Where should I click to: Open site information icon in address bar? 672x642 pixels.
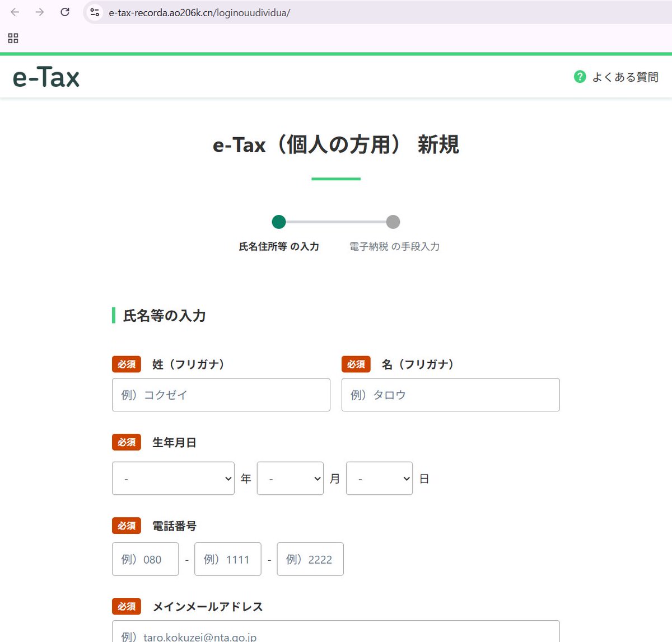pyautogui.click(x=95, y=12)
